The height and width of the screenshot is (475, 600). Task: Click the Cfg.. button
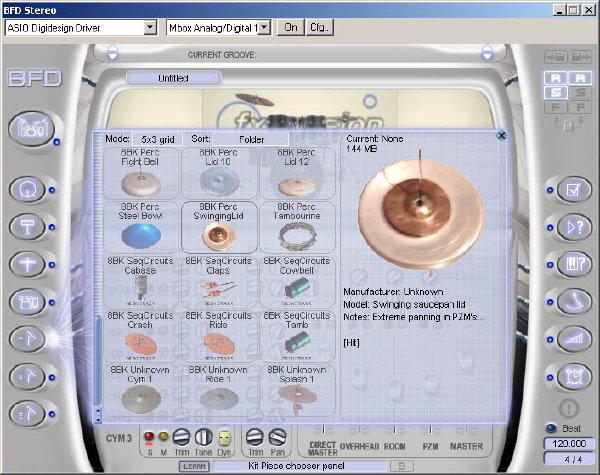(x=320, y=28)
